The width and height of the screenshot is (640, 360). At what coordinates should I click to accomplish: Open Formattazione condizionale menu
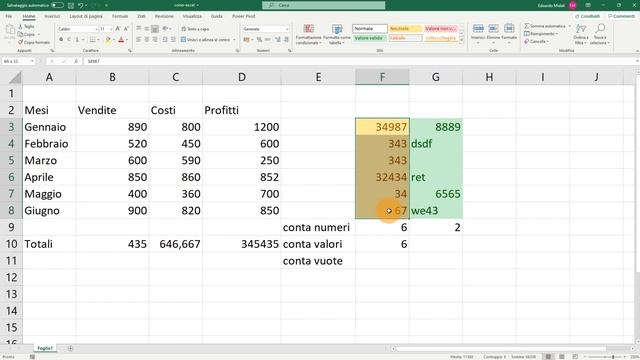(x=309, y=34)
